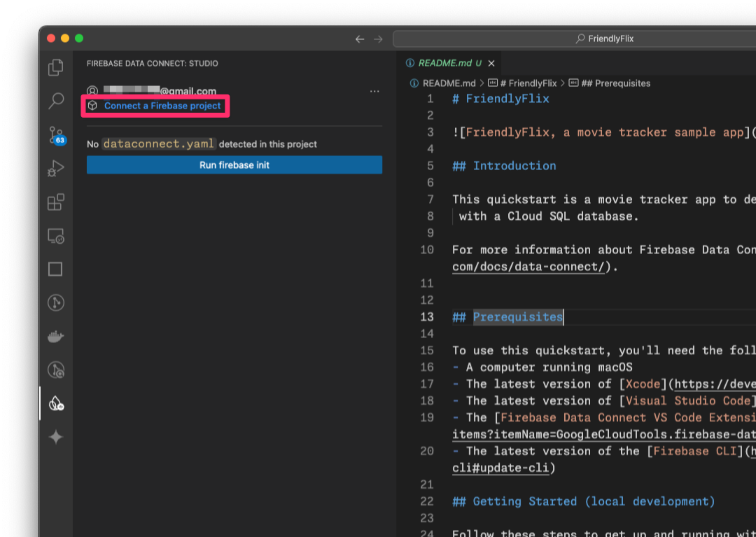Open the Remote Explorer view
756x537 pixels.
pyautogui.click(x=56, y=236)
